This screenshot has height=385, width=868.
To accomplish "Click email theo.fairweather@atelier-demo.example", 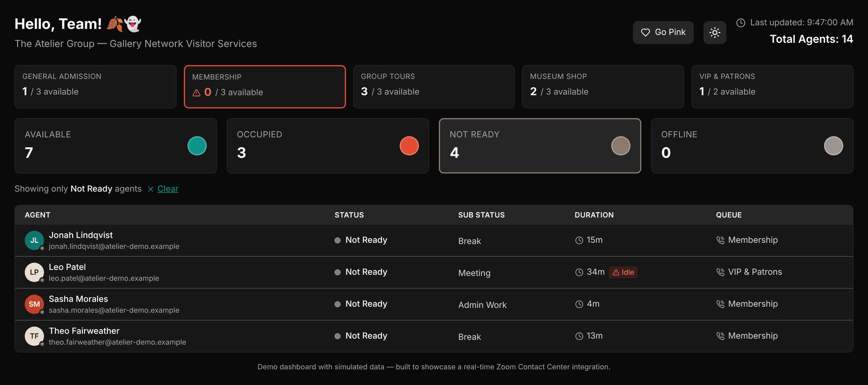I will [x=117, y=342].
